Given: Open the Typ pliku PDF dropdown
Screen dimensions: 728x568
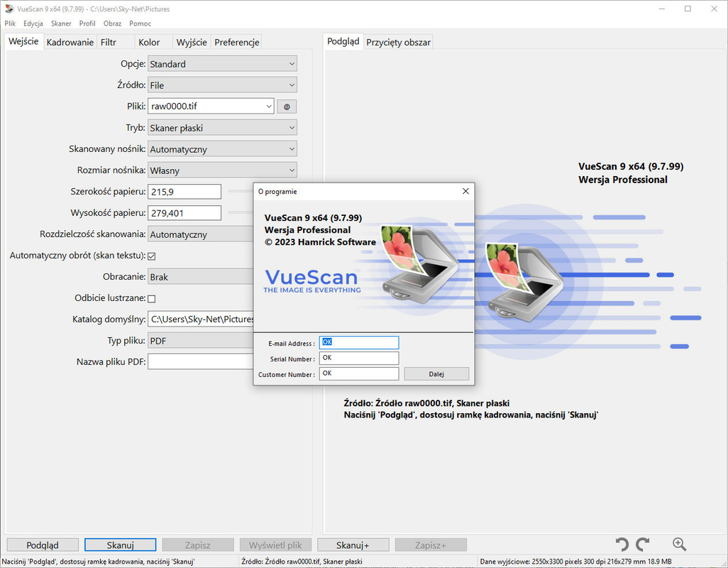Looking at the screenshot, I should [x=201, y=340].
